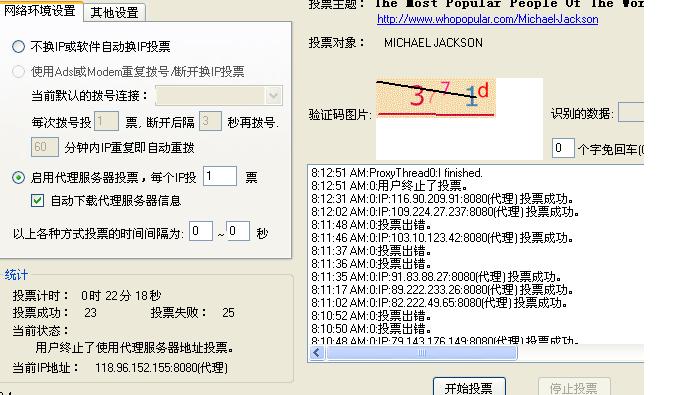Click the minimum vote interval field
Viewport: 683px width, 395px height.
point(201,231)
